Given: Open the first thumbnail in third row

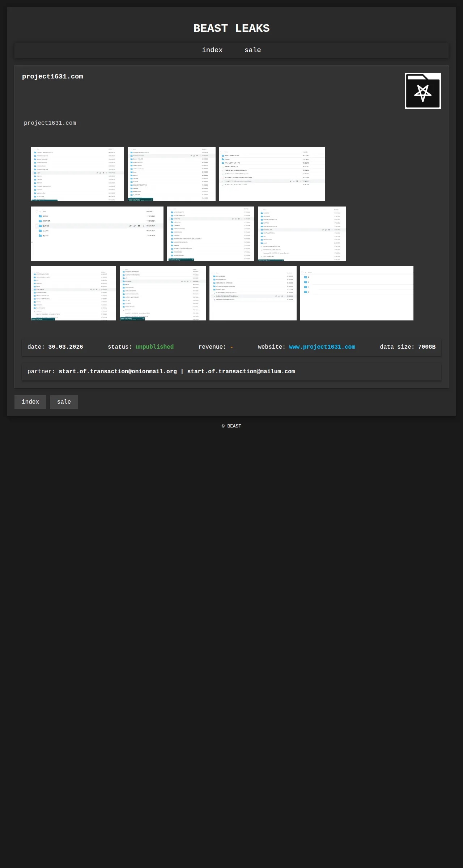Looking at the screenshot, I should [73, 293].
